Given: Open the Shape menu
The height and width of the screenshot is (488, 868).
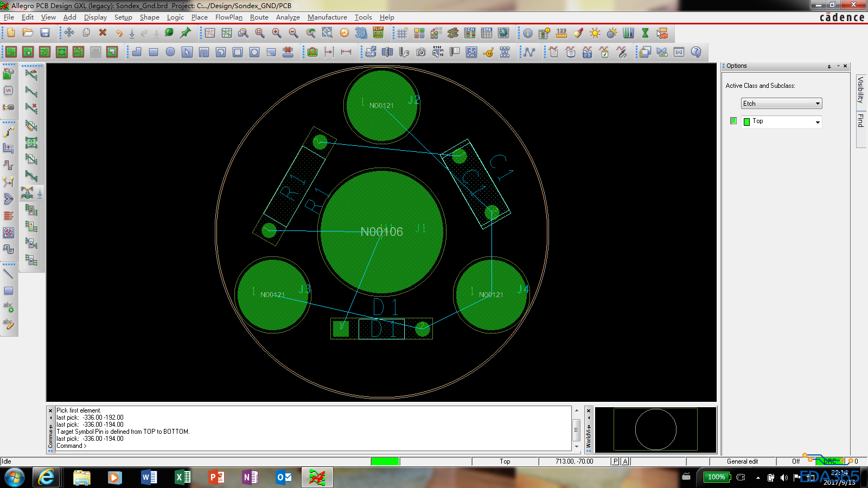Looking at the screenshot, I should pos(150,17).
